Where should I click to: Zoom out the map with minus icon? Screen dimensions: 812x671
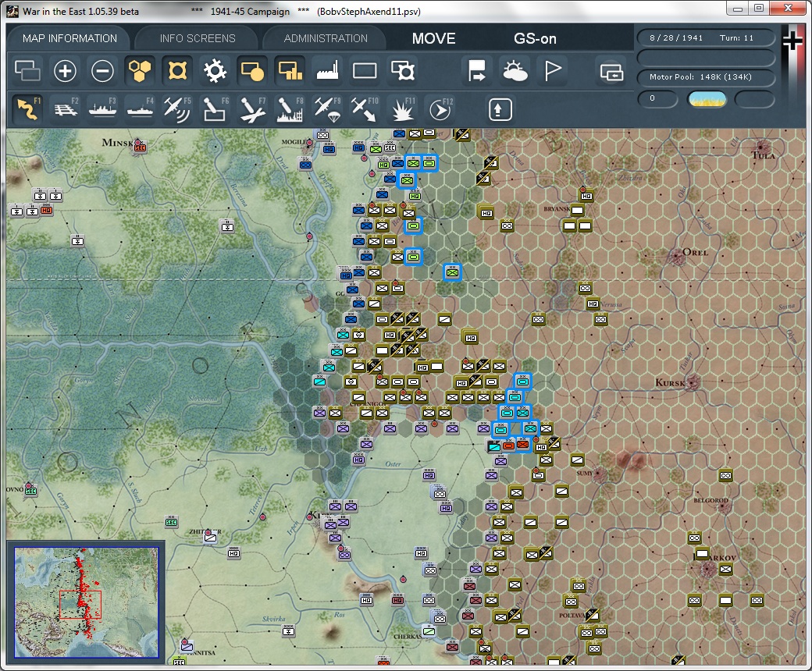(x=102, y=70)
